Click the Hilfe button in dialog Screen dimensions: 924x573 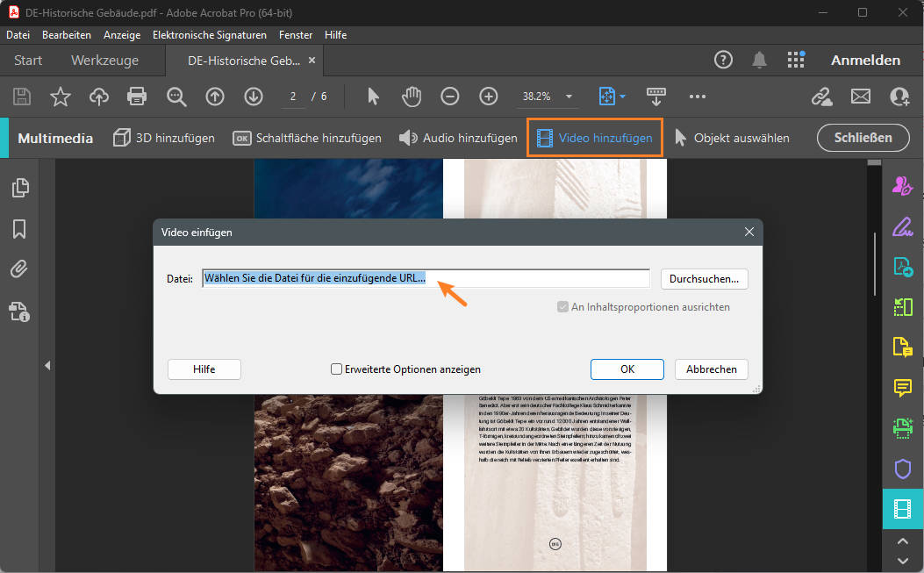(204, 369)
